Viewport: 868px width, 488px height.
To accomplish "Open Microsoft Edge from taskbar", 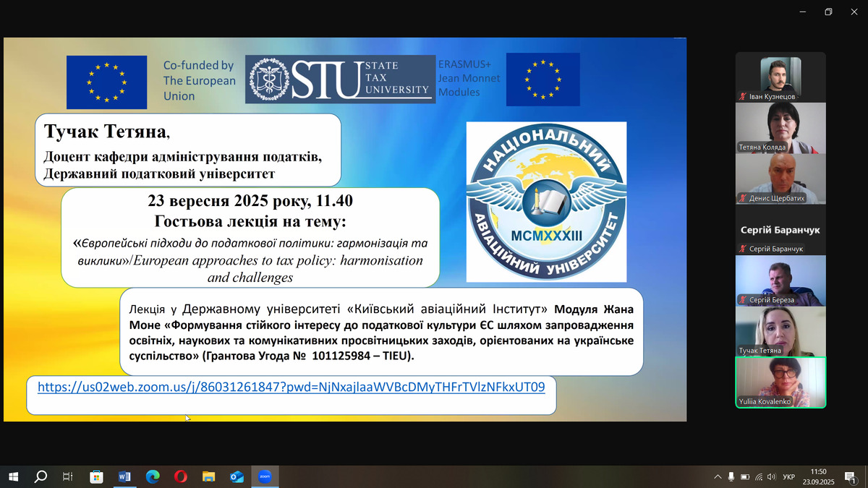I will (153, 476).
